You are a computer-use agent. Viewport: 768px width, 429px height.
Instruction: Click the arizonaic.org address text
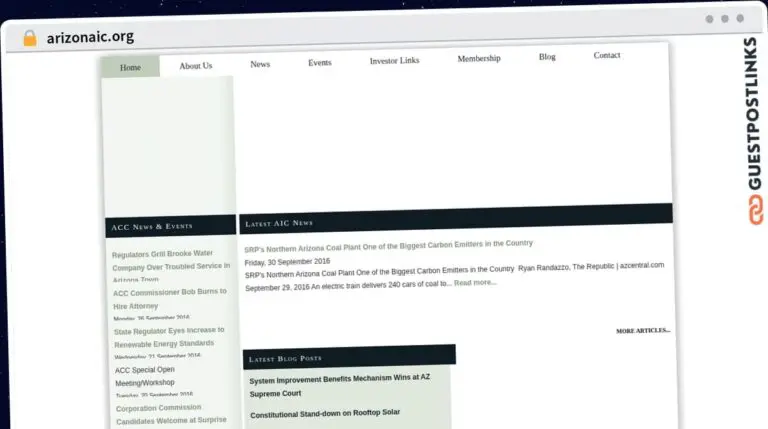click(90, 37)
